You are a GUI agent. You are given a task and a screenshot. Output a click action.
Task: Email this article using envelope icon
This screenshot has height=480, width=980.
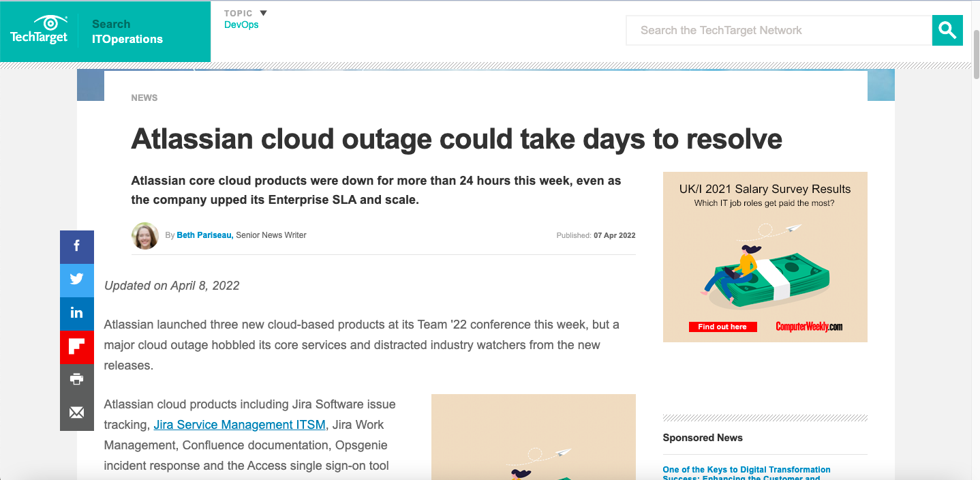click(76, 412)
